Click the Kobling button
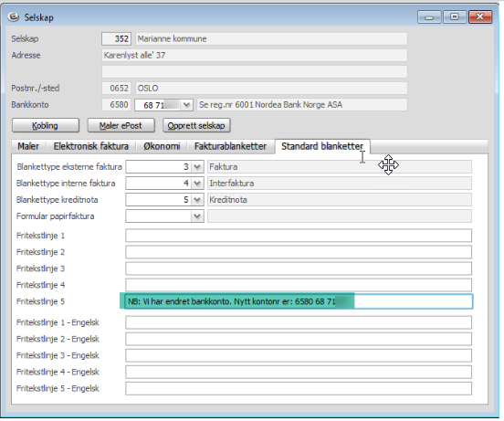 [46, 125]
